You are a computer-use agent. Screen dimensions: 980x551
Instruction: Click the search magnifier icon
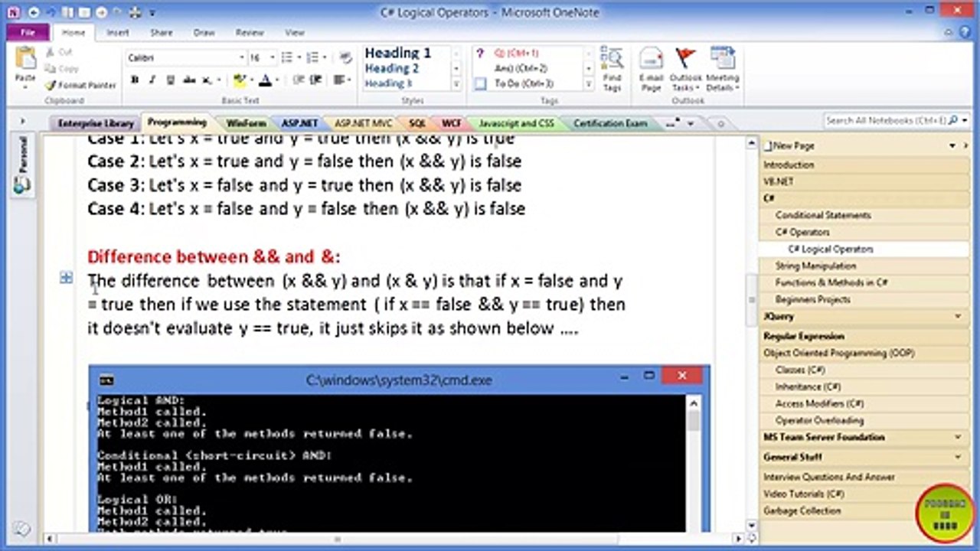pyautogui.click(x=952, y=121)
